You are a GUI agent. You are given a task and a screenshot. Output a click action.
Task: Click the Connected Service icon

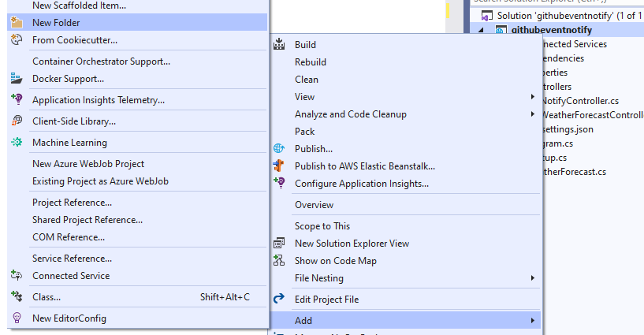click(x=17, y=275)
